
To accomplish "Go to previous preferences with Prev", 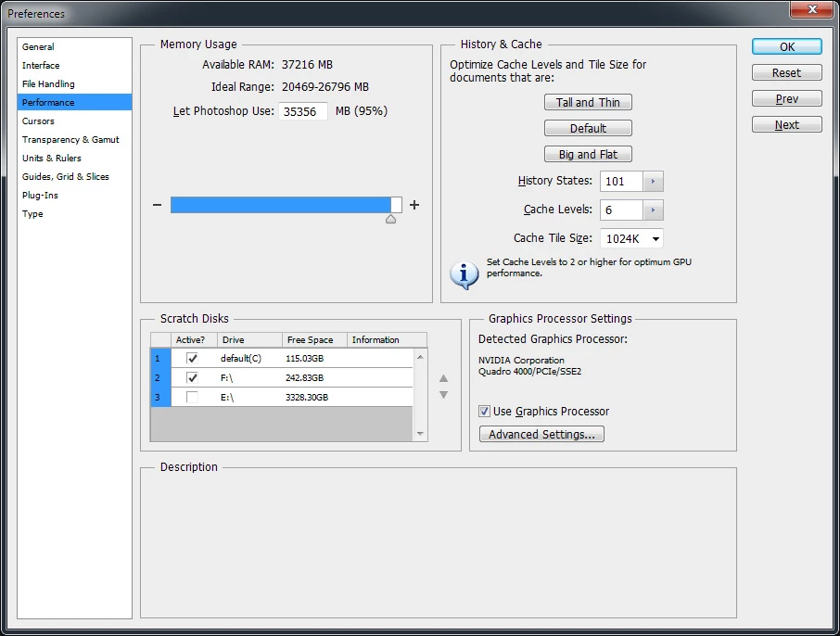I will (x=786, y=98).
